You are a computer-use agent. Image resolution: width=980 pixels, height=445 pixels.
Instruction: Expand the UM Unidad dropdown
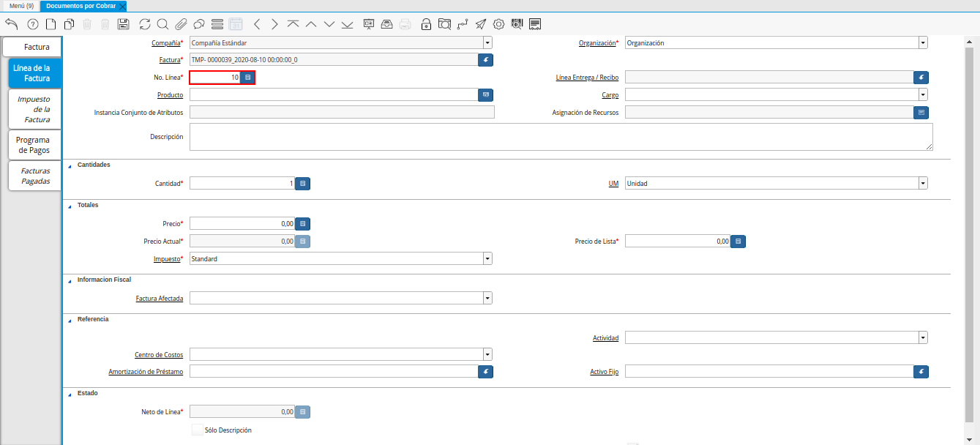point(923,184)
